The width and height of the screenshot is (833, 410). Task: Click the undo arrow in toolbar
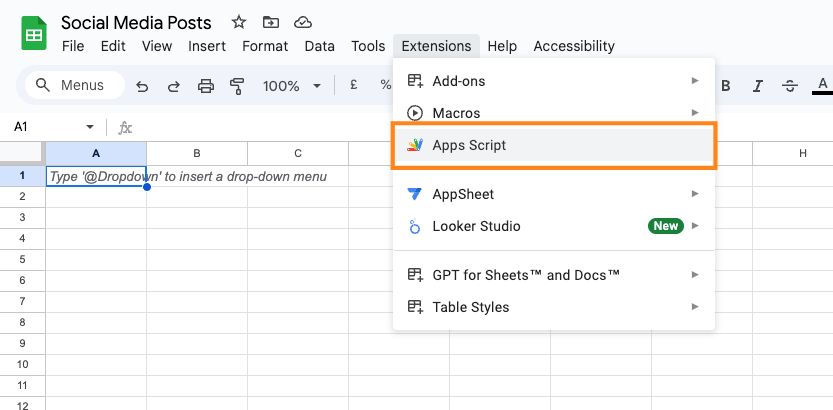pos(142,86)
